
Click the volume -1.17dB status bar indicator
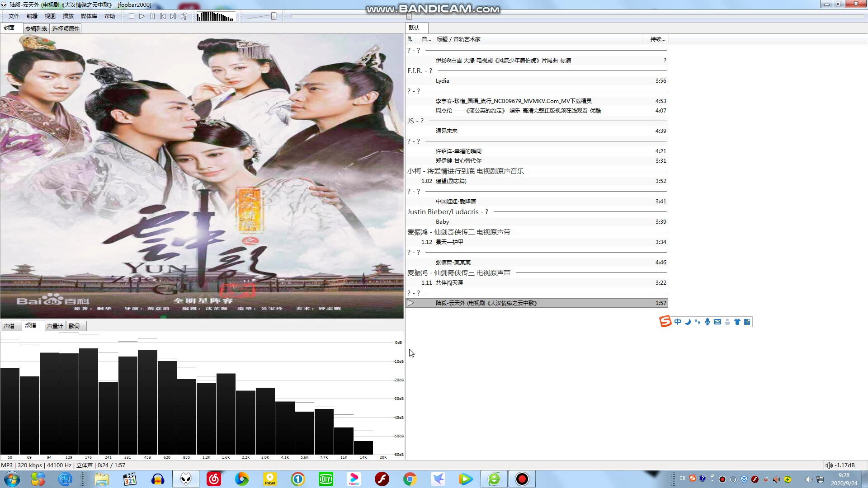point(840,465)
